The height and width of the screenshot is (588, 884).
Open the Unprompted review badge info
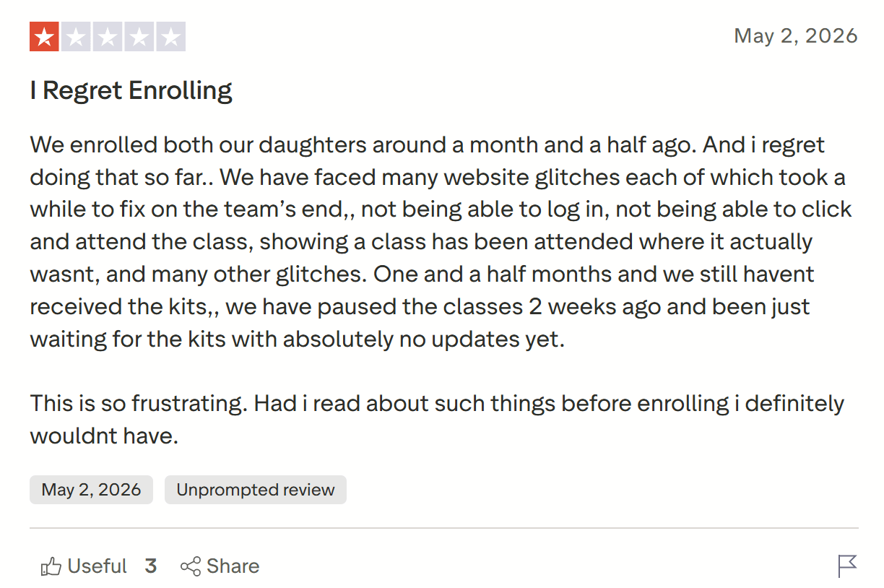pyautogui.click(x=256, y=490)
